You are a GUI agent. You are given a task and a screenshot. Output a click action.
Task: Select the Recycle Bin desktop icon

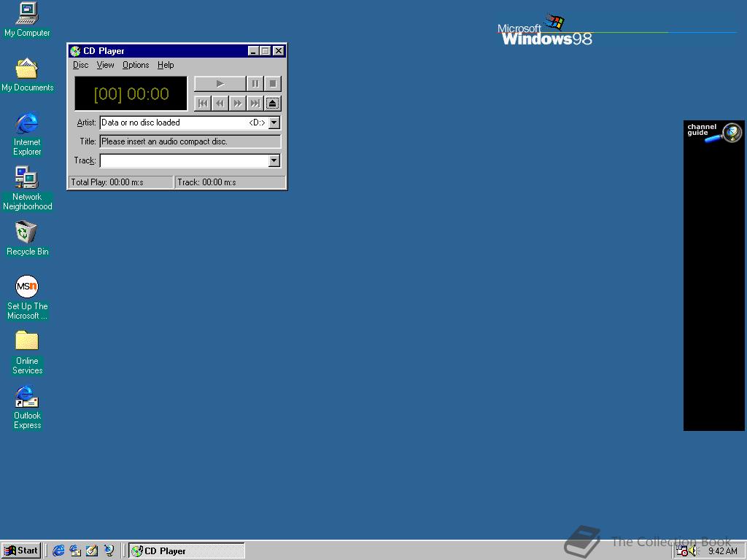tap(27, 238)
